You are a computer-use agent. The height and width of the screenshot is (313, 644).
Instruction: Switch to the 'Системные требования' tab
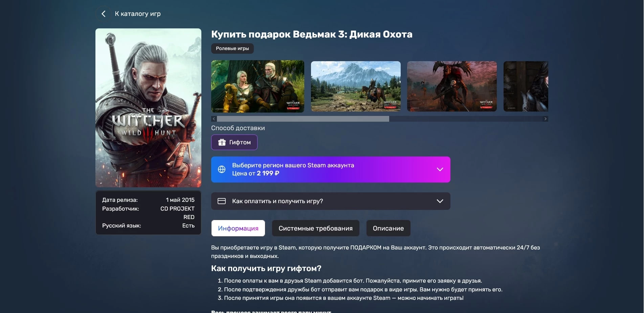pyautogui.click(x=315, y=228)
